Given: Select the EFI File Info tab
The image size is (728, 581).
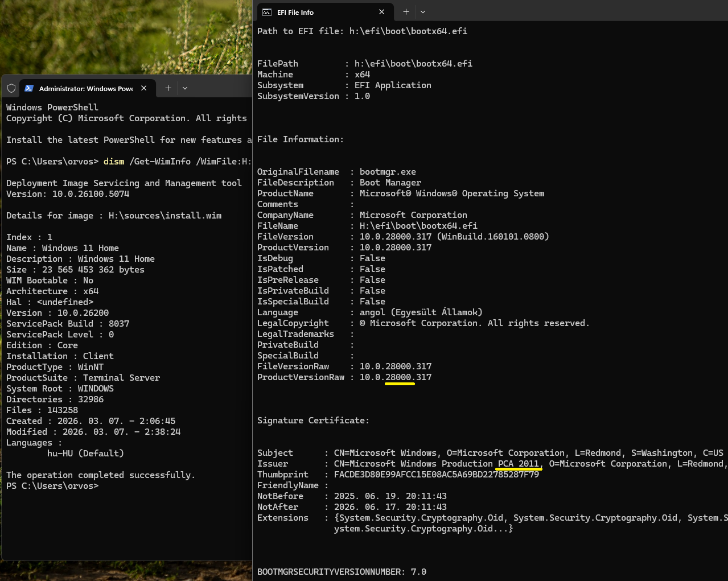Looking at the screenshot, I should point(325,12).
